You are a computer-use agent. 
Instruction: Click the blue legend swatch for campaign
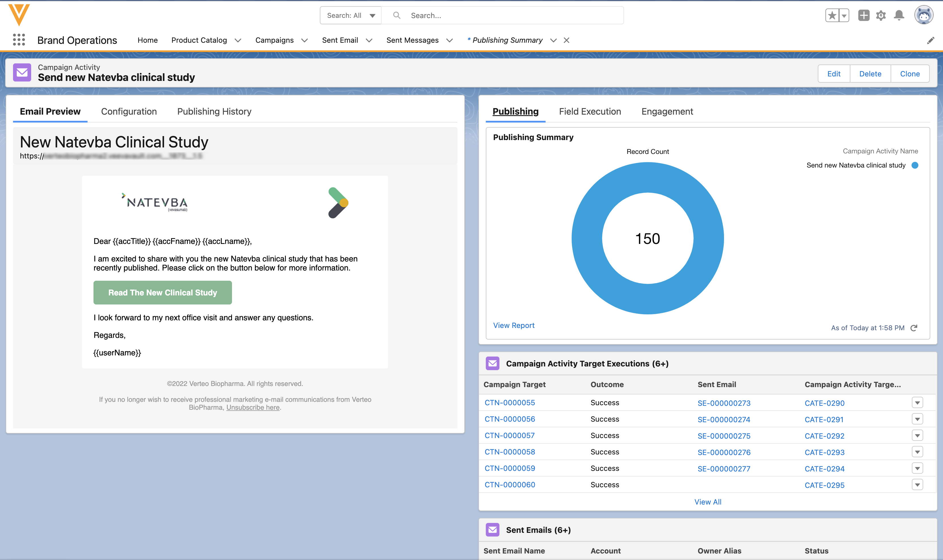[915, 165]
